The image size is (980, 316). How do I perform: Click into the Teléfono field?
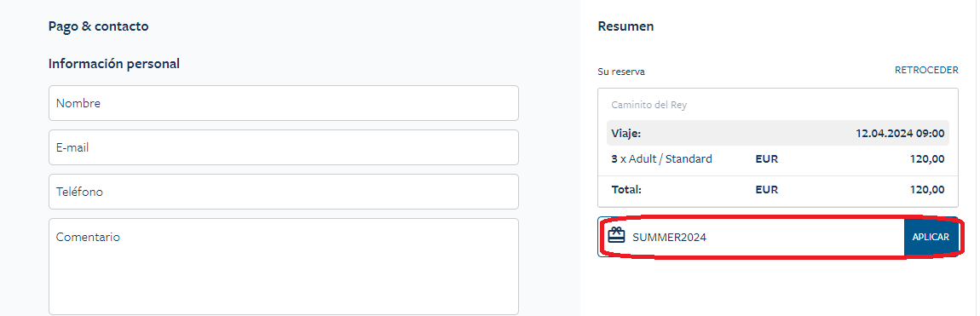[x=284, y=192]
